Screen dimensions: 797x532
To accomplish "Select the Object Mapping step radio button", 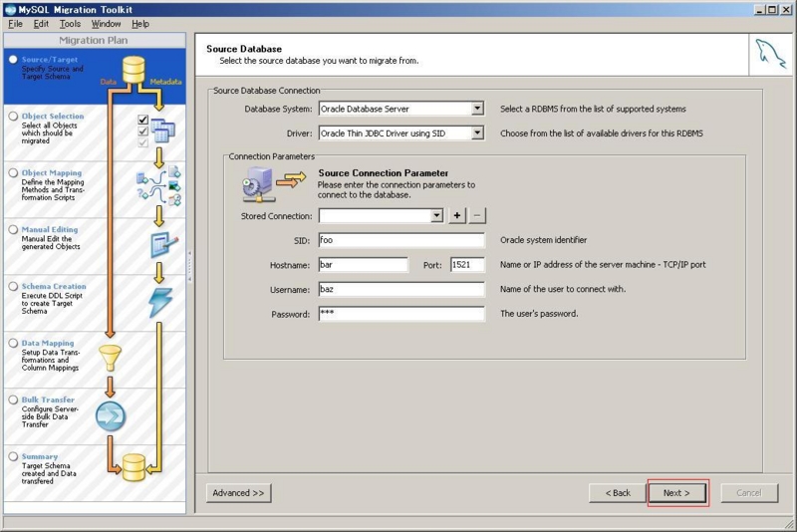I will tap(13, 172).
